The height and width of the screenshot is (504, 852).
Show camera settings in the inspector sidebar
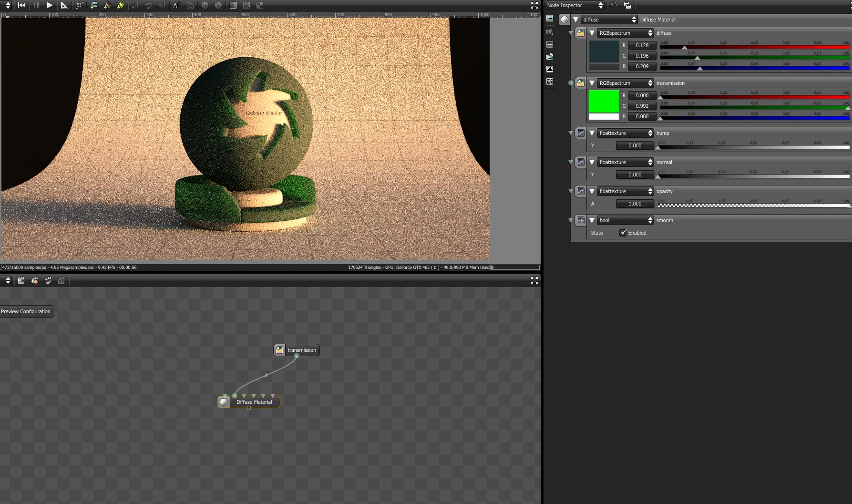[x=550, y=32]
